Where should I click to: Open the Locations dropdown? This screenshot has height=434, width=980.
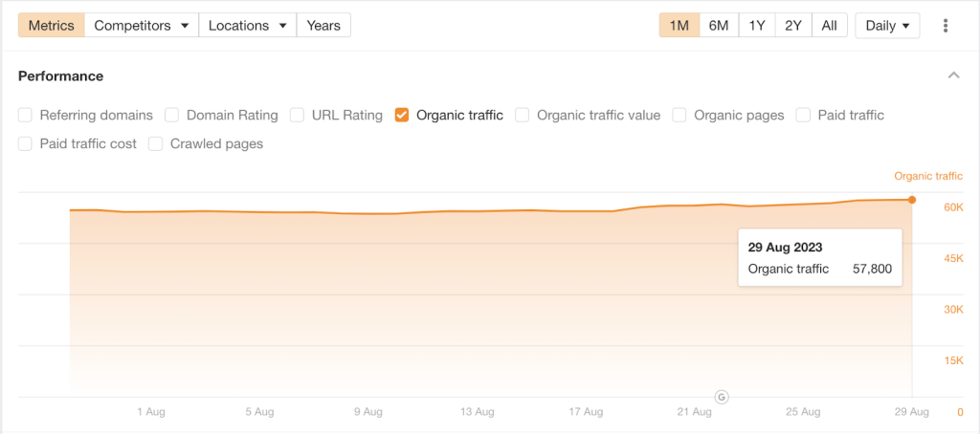pos(248,26)
